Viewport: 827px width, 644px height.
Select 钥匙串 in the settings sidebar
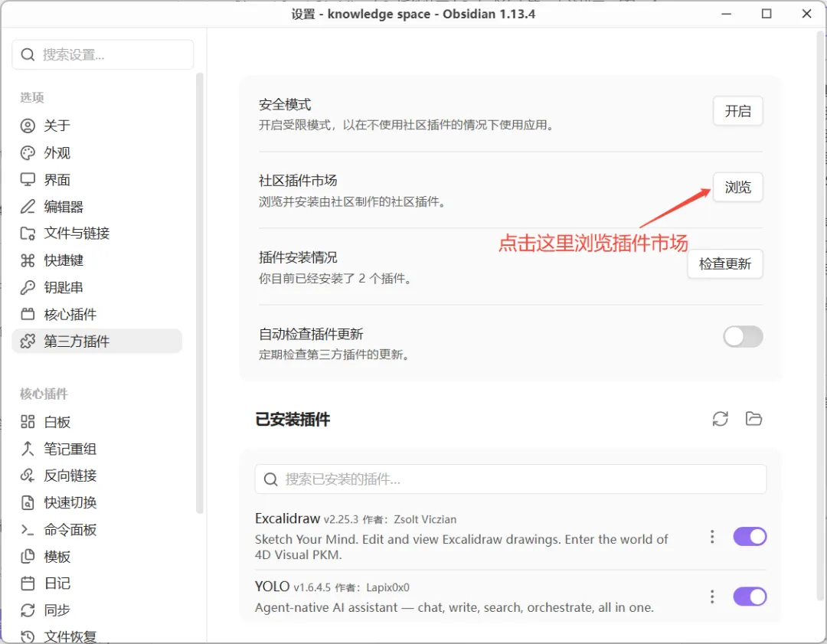coord(96,287)
